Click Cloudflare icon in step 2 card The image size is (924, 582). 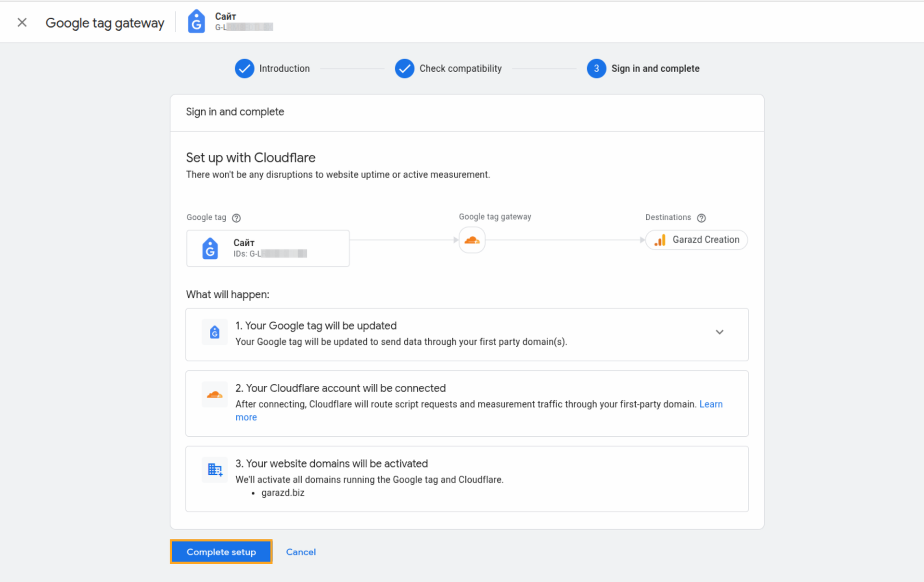pos(215,395)
